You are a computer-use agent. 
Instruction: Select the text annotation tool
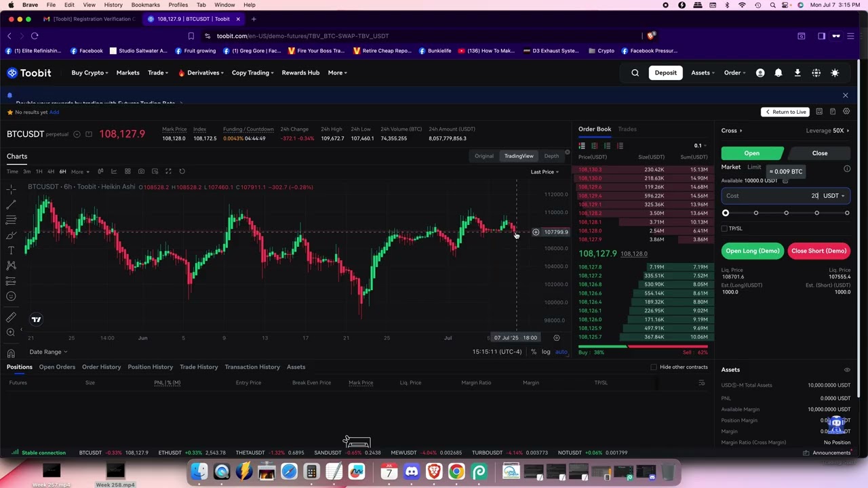11,250
